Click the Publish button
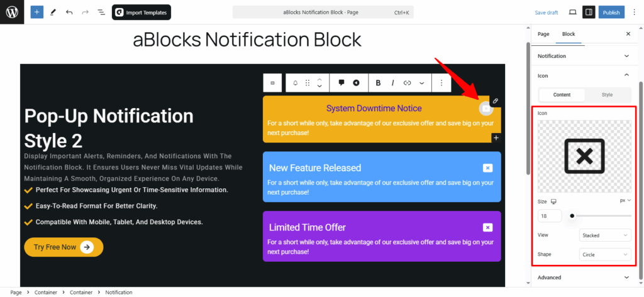 (611, 13)
